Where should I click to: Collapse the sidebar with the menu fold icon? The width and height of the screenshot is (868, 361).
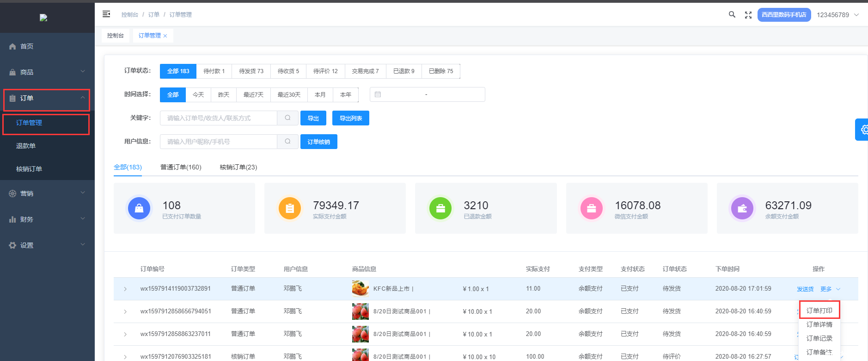tap(106, 14)
